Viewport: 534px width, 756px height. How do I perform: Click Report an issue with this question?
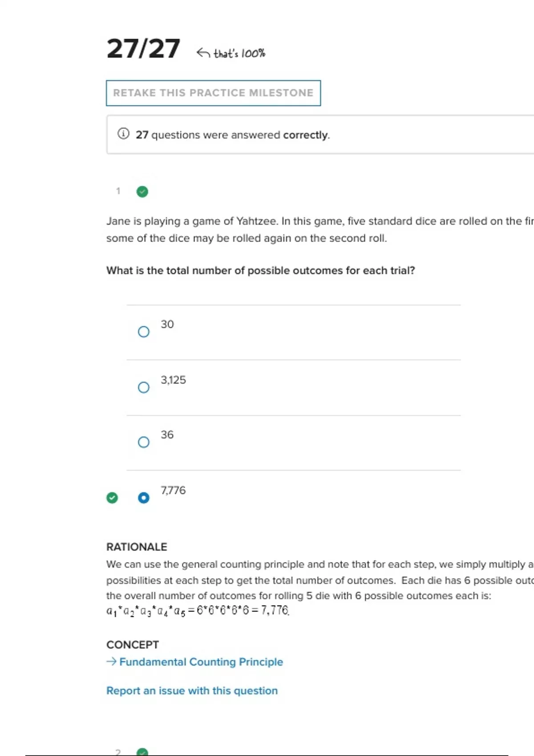click(x=192, y=691)
